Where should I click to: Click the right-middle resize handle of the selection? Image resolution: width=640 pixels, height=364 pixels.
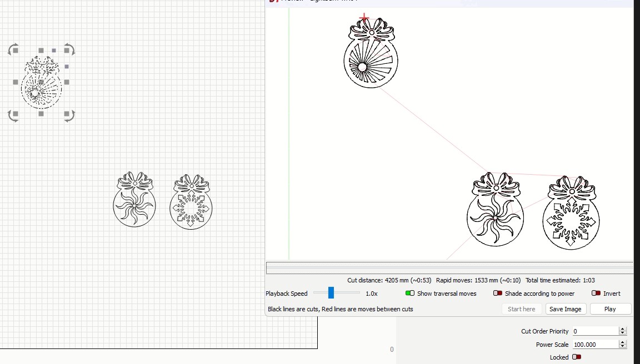click(x=67, y=82)
